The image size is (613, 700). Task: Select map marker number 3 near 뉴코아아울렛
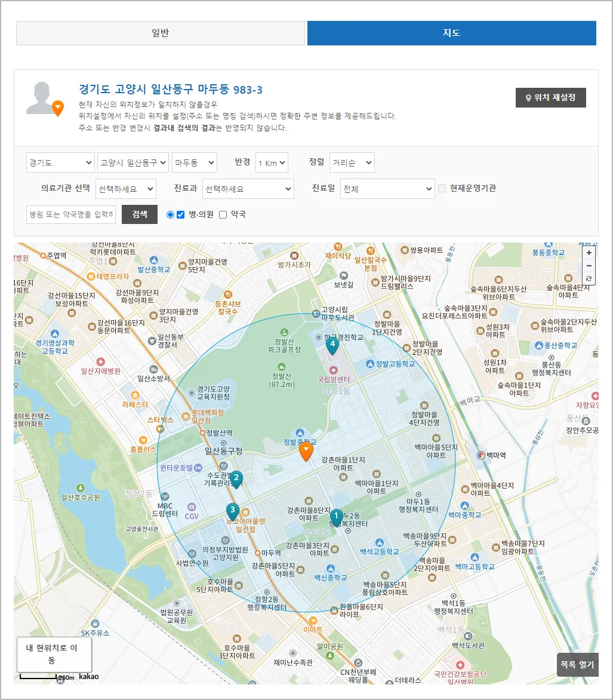pos(232,509)
